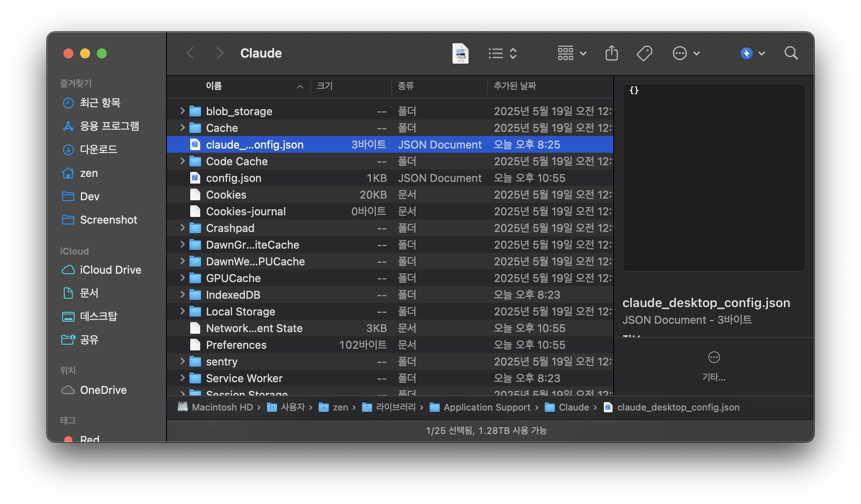
Task: Open 응용 프로그램 in the sidebar
Action: pyautogui.click(x=101, y=126)
